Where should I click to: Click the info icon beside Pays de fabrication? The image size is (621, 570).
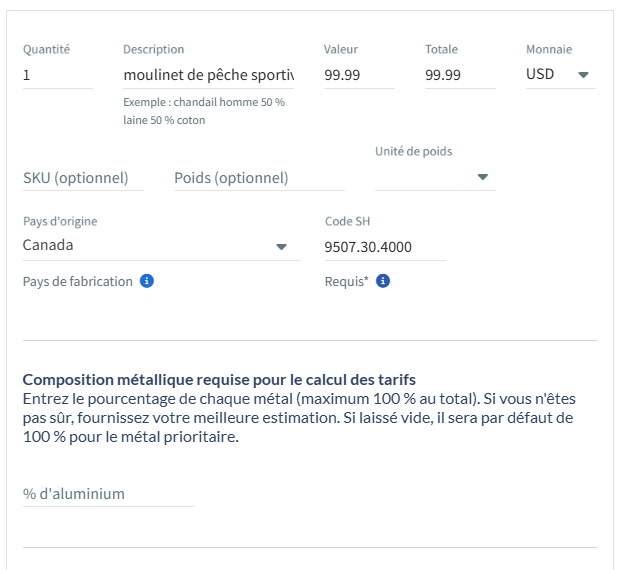(x=147, y=281)
